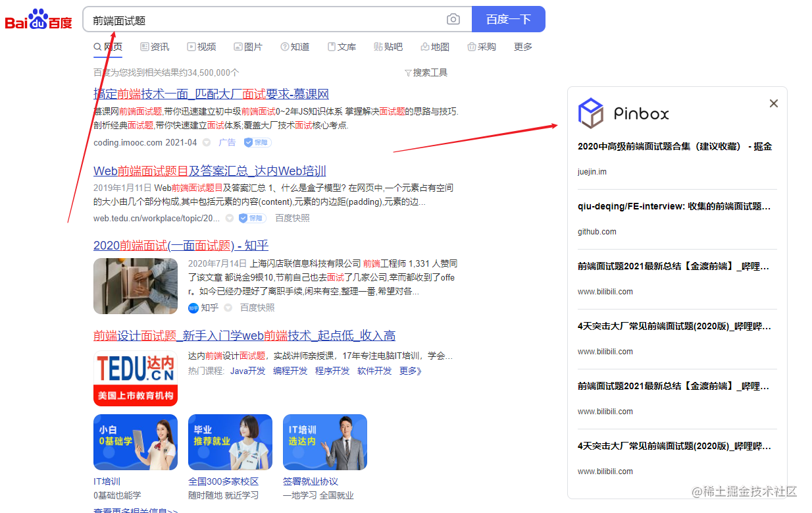Open the 程序开发 course link
The image size is (812, 513).
pyautogui.click(x=332, y=371)
